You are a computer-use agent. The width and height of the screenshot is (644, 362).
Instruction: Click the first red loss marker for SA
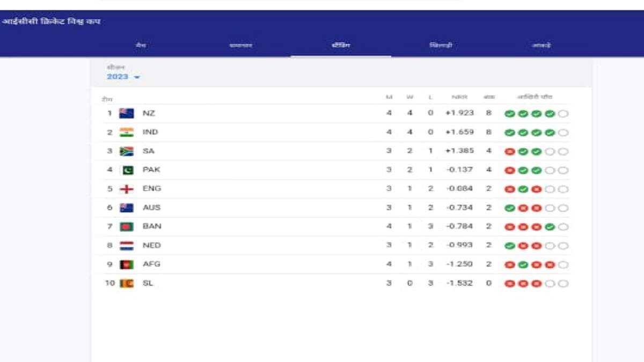509,152
